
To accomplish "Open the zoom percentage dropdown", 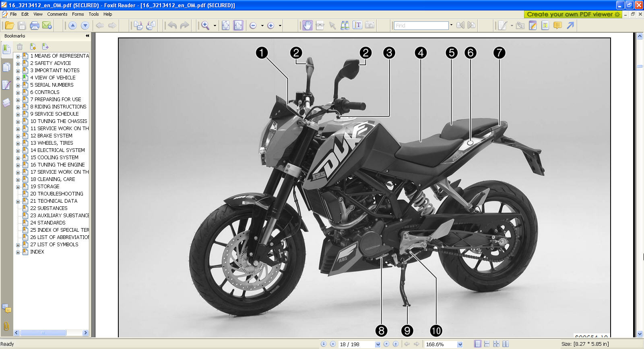I will 460,344.
